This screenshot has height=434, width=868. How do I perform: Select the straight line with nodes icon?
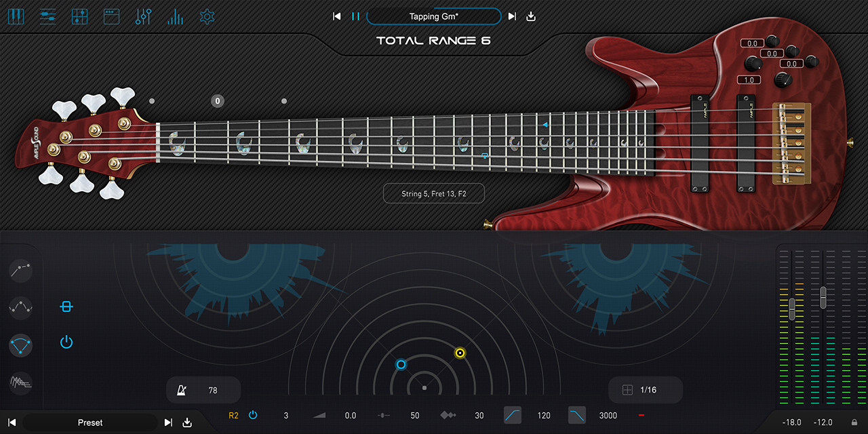(x=21, y=270)
